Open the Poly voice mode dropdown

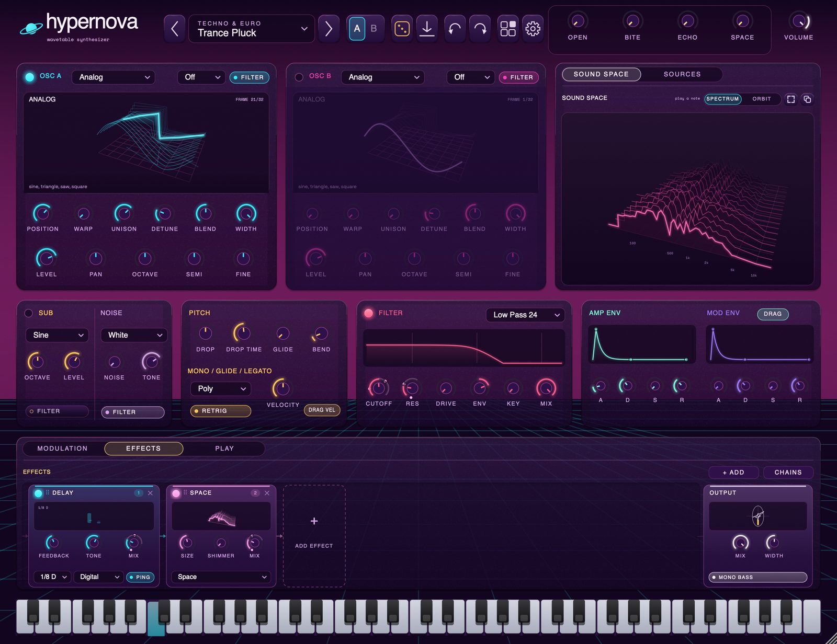[221, 388]
